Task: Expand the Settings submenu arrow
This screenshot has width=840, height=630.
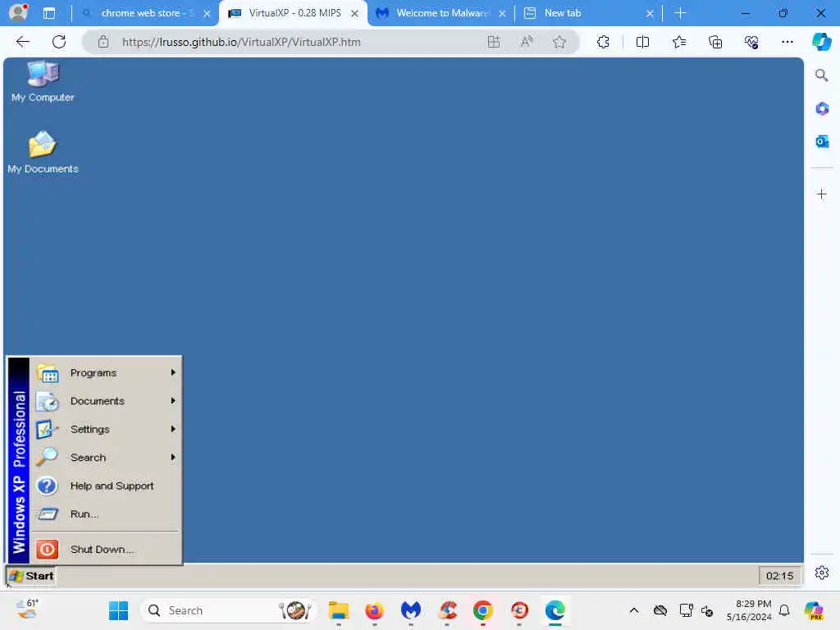Action: tap(173, 428)
